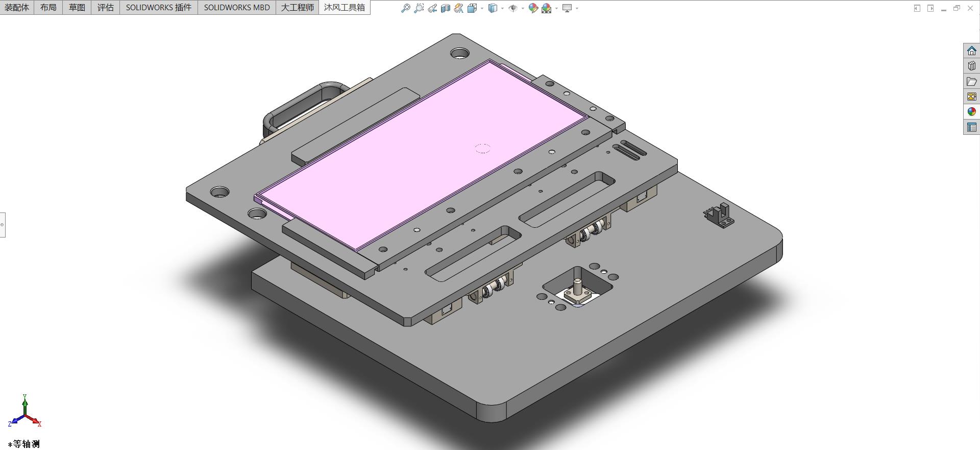Click the View Orientation cube icon
The height and width of the screenshot is (450, 980).
(472, 8)
